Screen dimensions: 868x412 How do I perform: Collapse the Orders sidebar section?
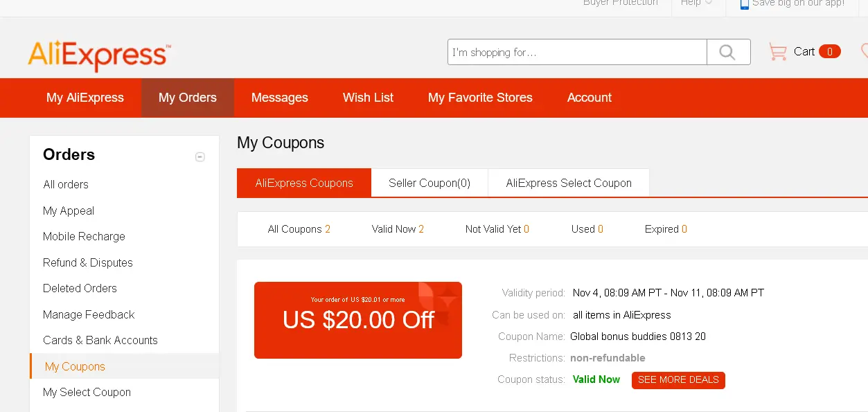click(200, 157)
